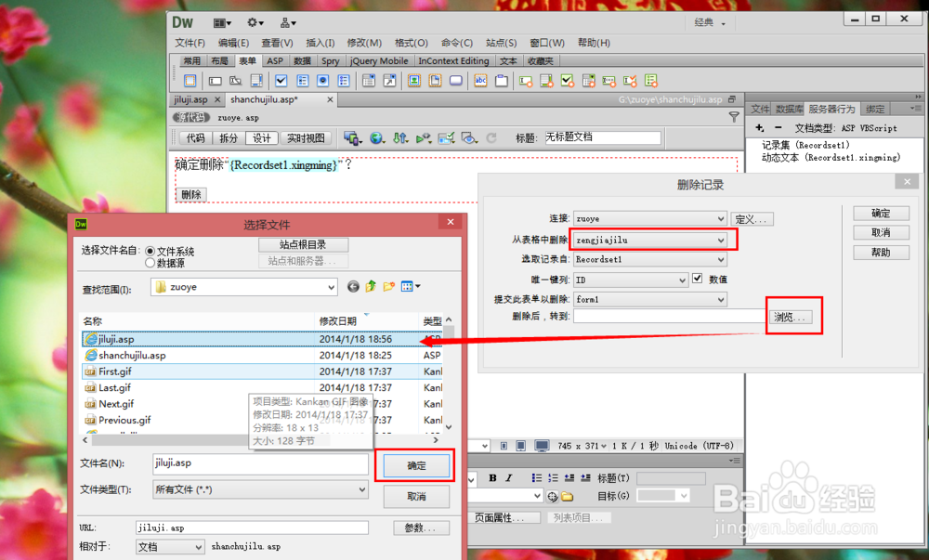This screenshot has height=560, width=929.
Task: Open Visual Aids eye icon
Action: tap(470, 138)
